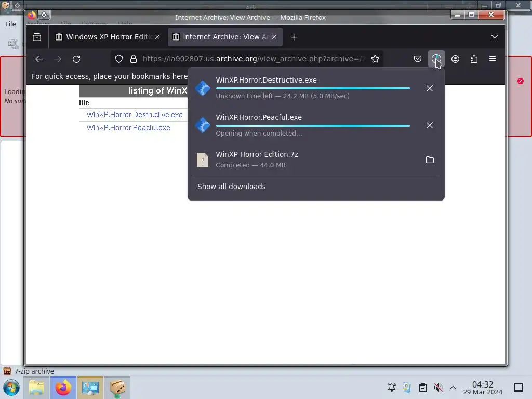Screen dimensions: 532x399
Task: Open the Firefox hamburger menu
Action: (493, 59)
